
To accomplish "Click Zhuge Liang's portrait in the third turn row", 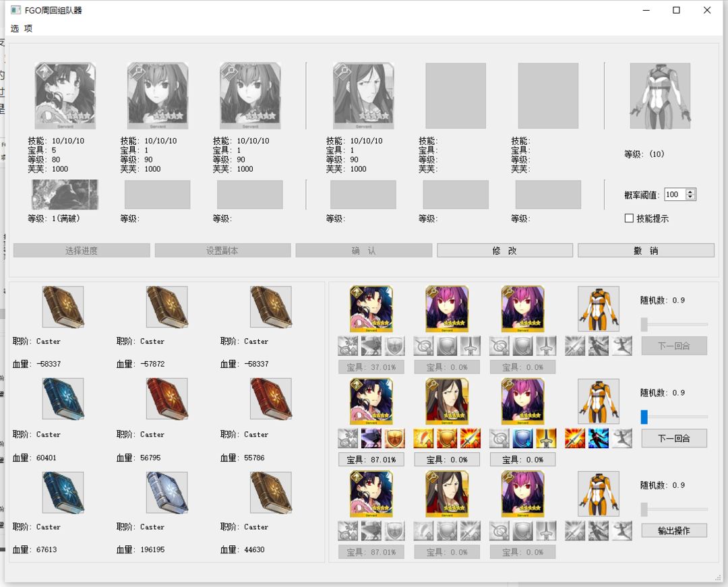I will click(x=447, y=494).
